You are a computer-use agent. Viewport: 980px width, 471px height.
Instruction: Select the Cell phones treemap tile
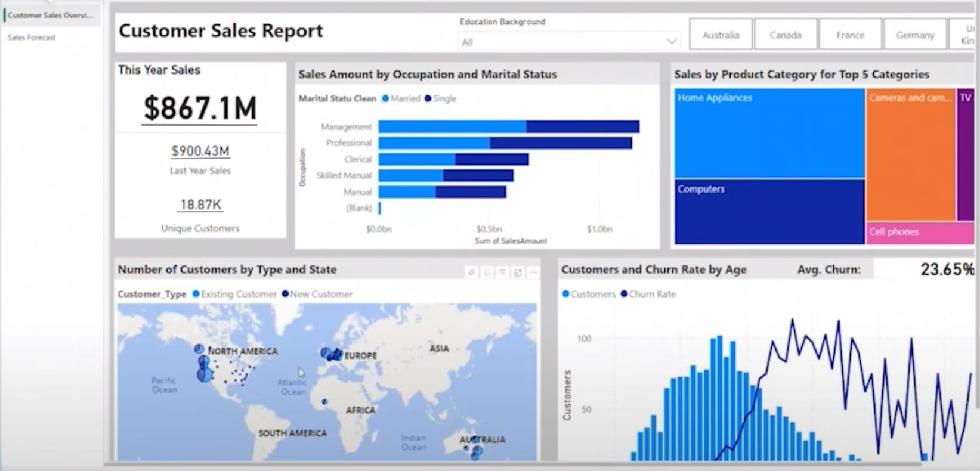coord(920,233)
